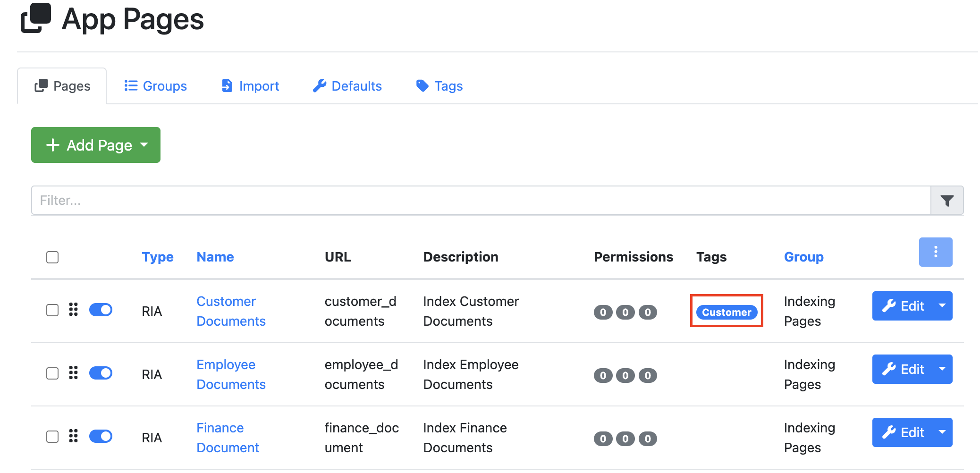Tick the select-all checkbox in table header
Viewport: 980px width, 473px height.
[52, 257]
